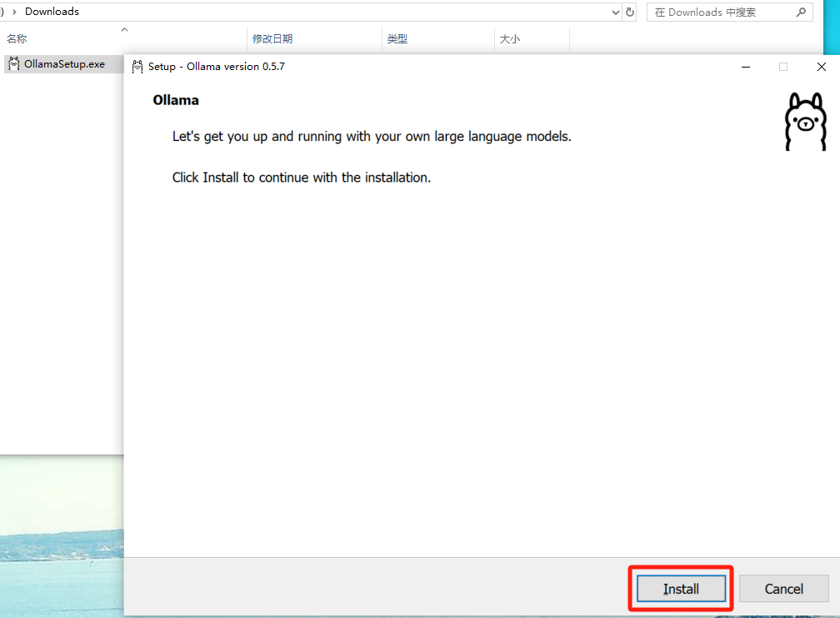The image size is (840, 618).
Task: Select the OllamaSetup.exe file in Downloads
Action: tap(64, 63)
